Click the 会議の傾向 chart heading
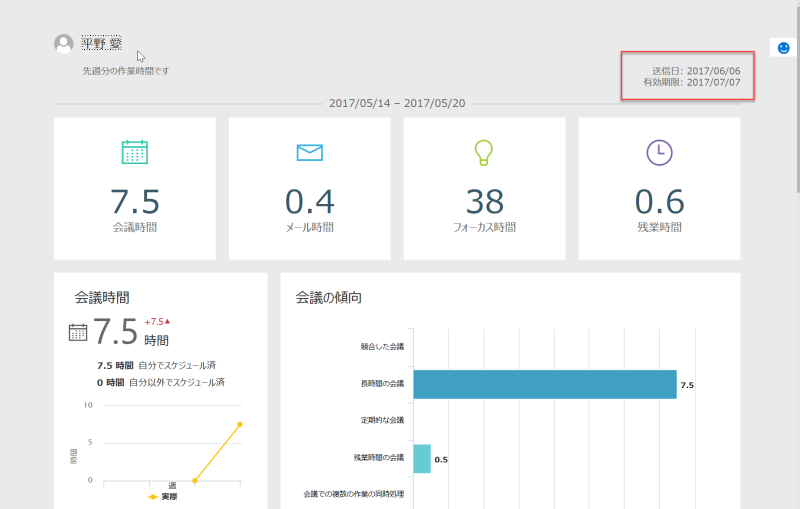 point(329,297)
